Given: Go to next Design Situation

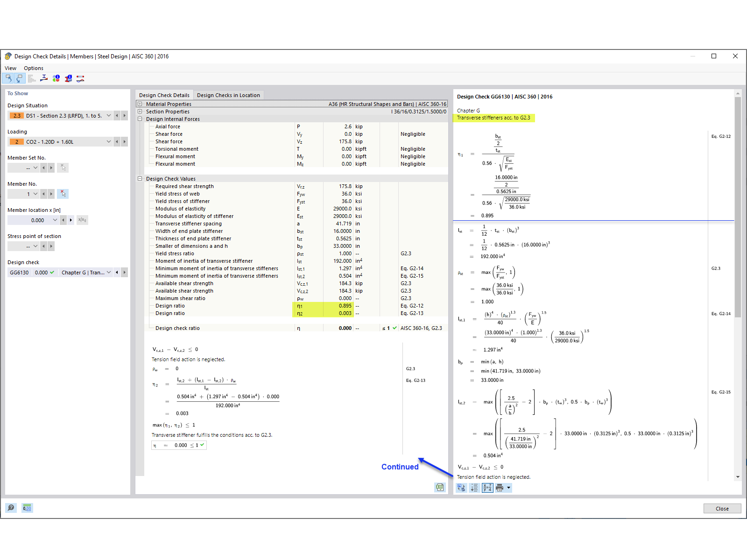Looking at the screenshot, I should (124, 115).
